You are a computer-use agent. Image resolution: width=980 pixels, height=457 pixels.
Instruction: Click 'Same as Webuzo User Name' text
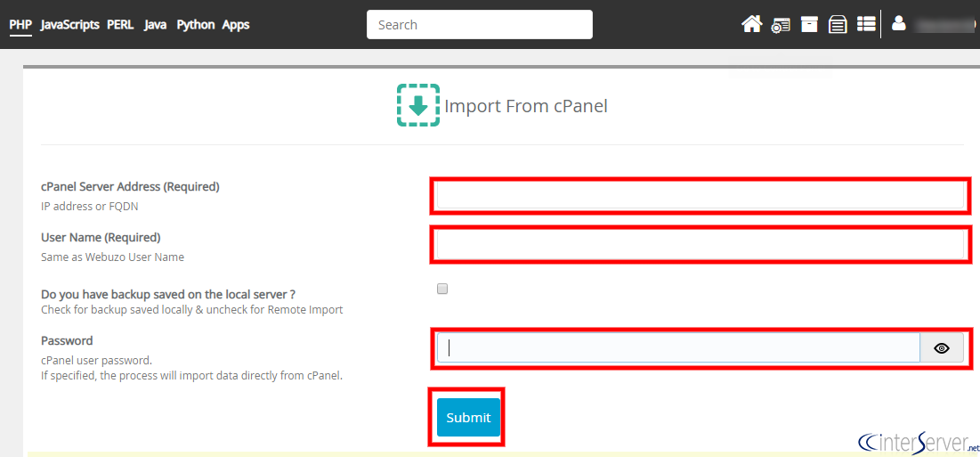[112, 257]
